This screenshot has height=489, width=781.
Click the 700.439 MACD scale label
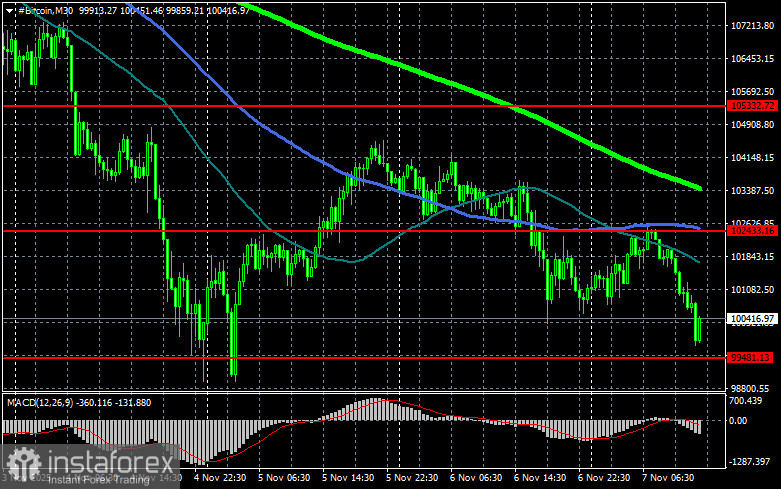[x=746, y=400]
